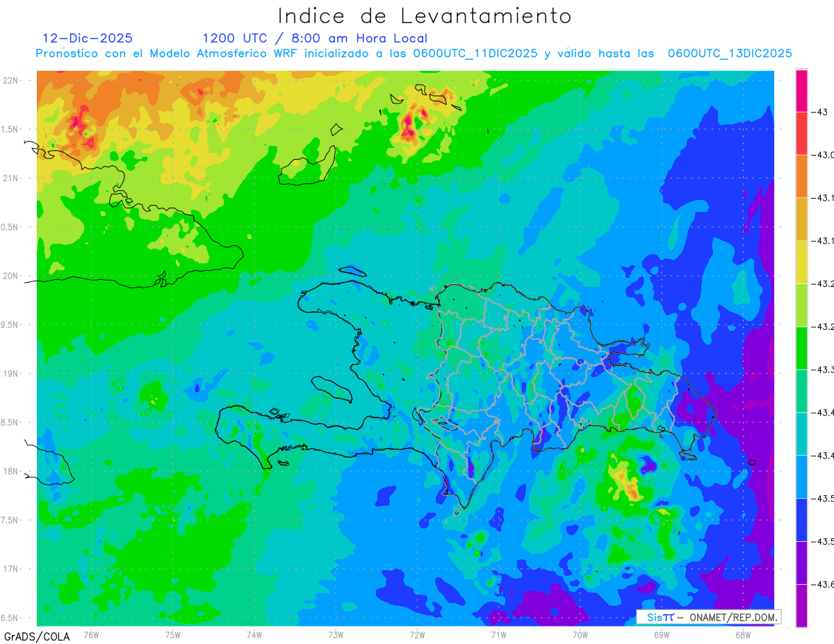
Task: Click the dark orange legend swatch
Action: click(801, 176)
